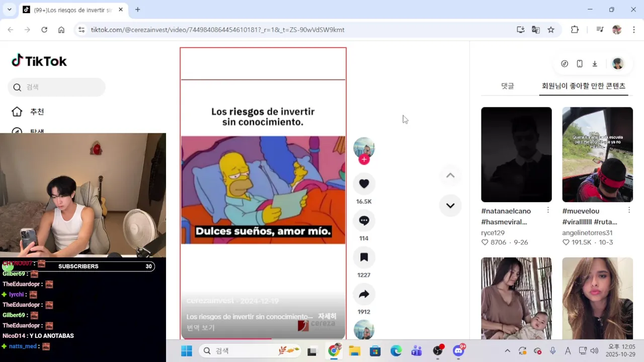Open more options for #natanaelcano card

point(548,210)
